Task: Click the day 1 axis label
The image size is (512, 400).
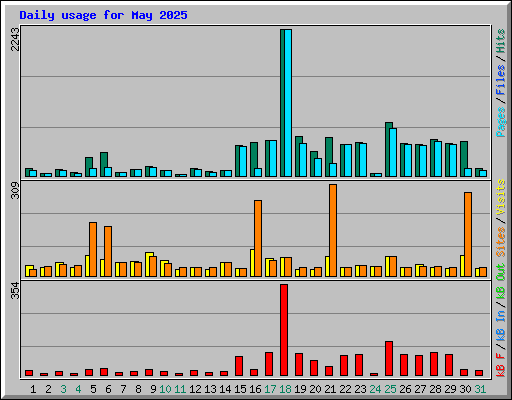Action: coord(33,389)
